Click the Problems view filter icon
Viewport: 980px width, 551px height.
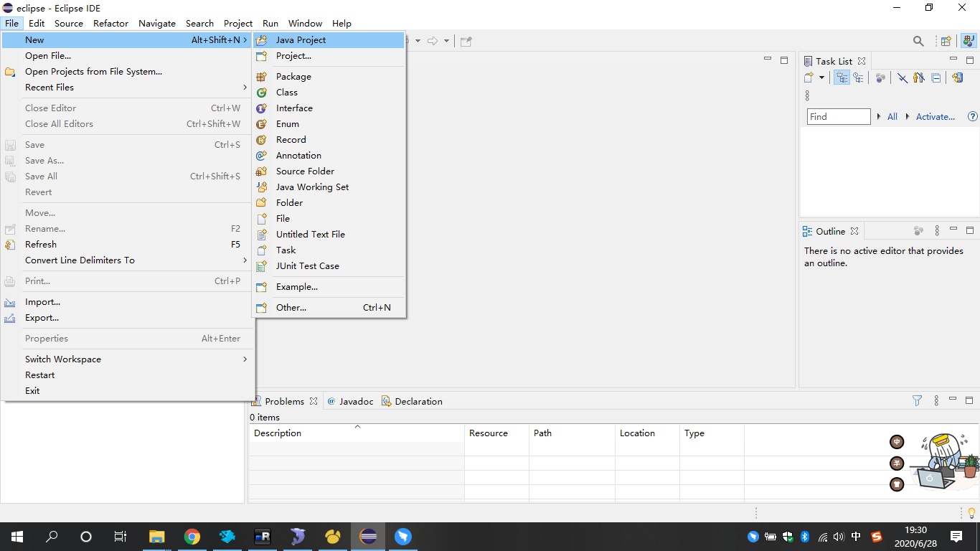coord(917,401)
